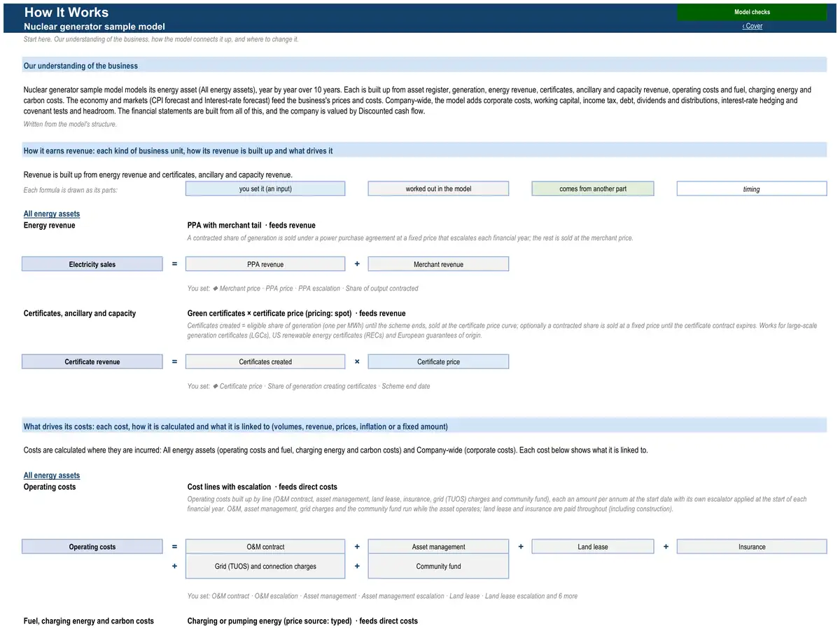
Task: Click the 'comes from another part' legend box
Action: point(593,188)
